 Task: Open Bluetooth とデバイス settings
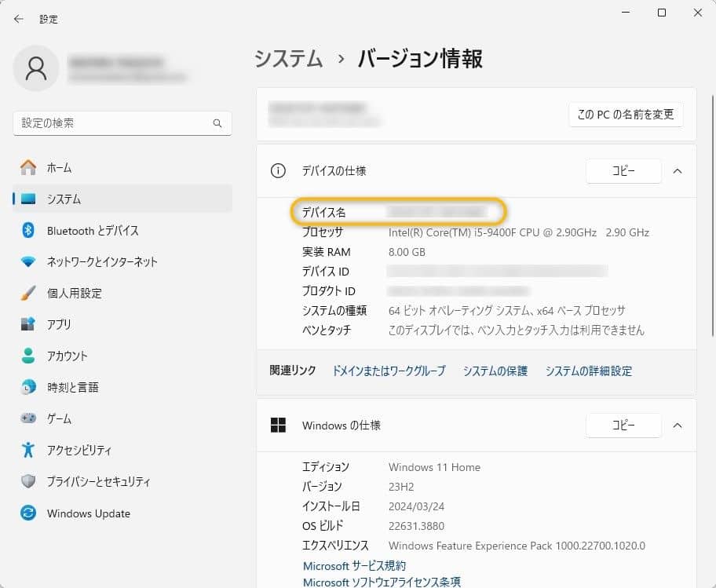coord(122,230)
